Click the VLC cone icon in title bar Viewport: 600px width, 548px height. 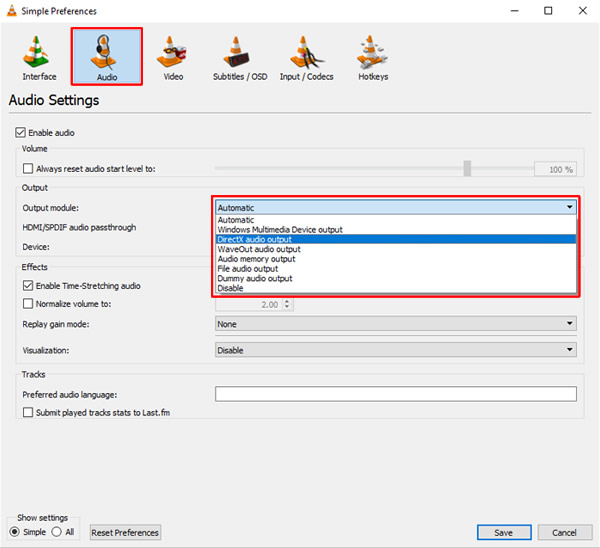[12, 11]
